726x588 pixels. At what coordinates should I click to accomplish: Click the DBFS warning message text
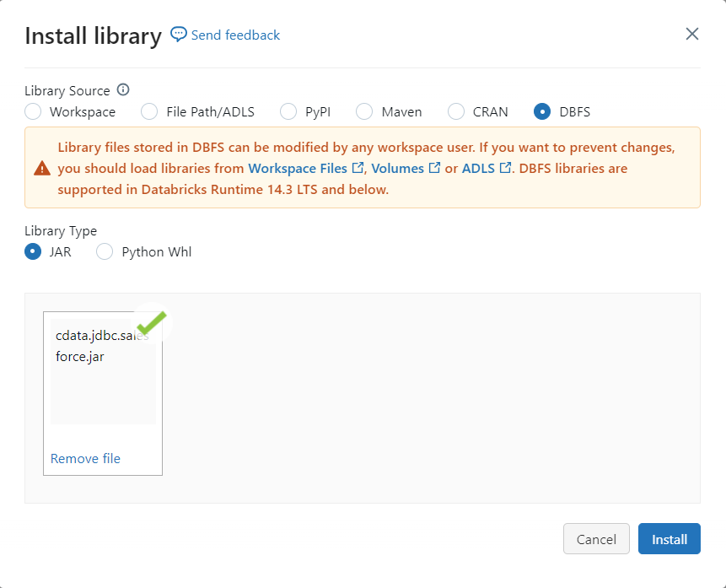(366, 168)
